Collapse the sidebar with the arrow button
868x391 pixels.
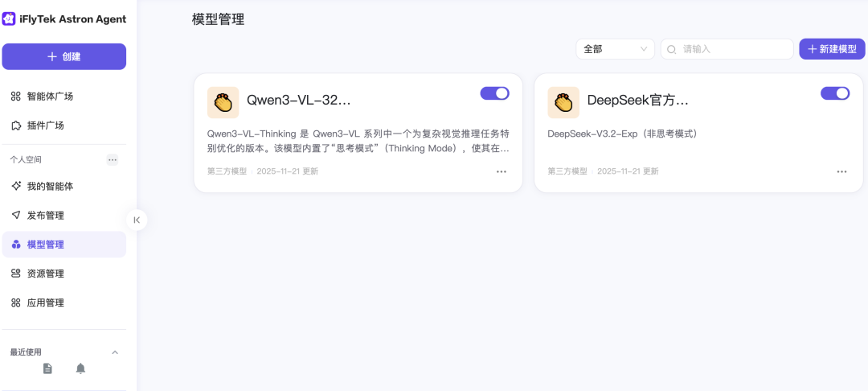click(137, 220)
